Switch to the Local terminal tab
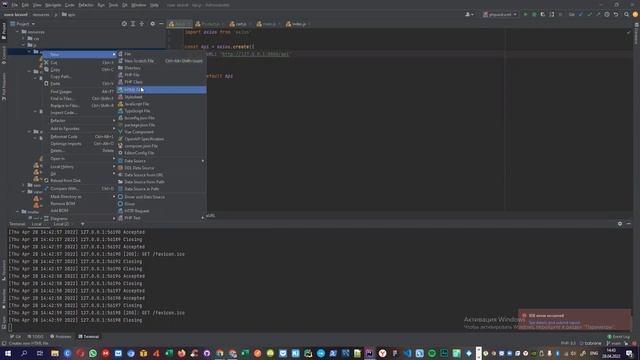This screenshot has width=640, height=360. click(37, 224)
